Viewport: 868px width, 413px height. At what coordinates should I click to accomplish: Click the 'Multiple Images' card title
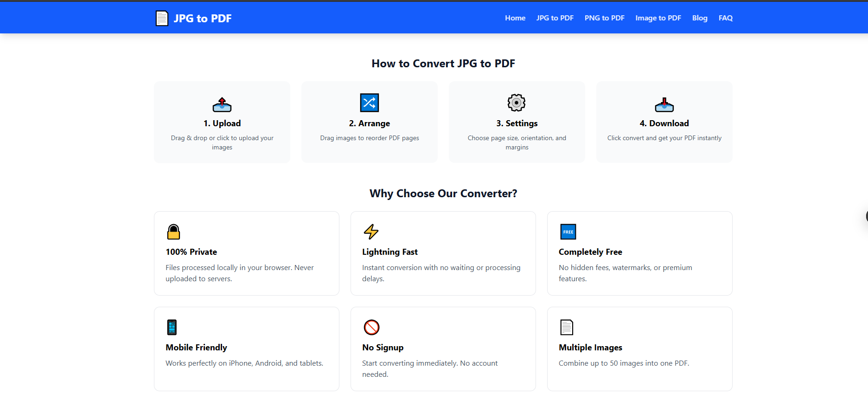pyautogui.click(x=590, y=348)
